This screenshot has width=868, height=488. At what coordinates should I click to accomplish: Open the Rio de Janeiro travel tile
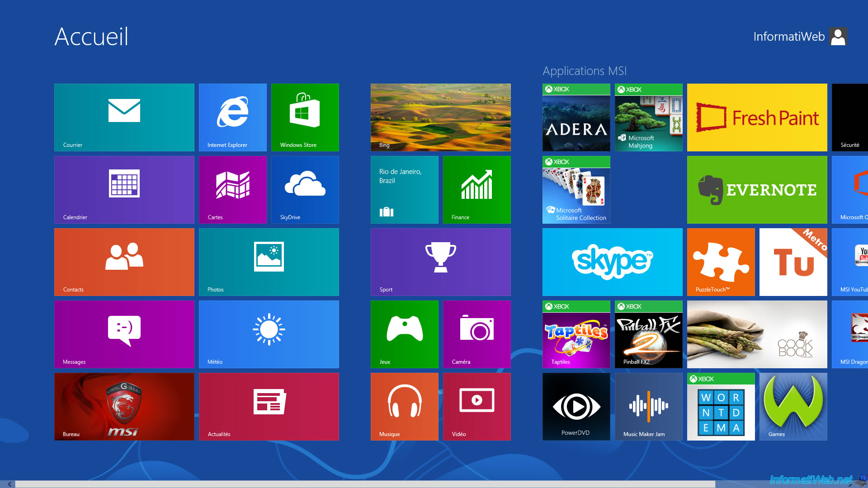(405, 190)
